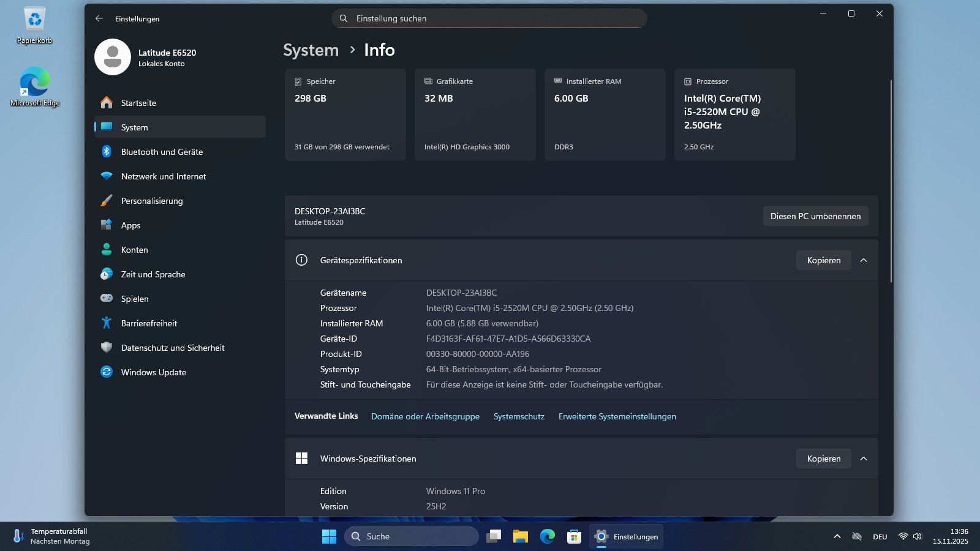Go to Startseite in sidebar
The width and height of the screenshot is (980, 551).
click(180, 102)
